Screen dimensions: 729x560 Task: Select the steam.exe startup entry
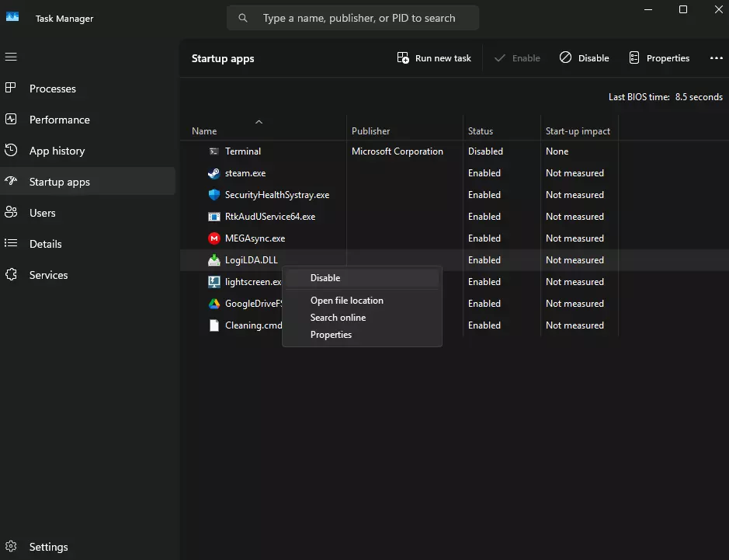(x=245, y=173)
